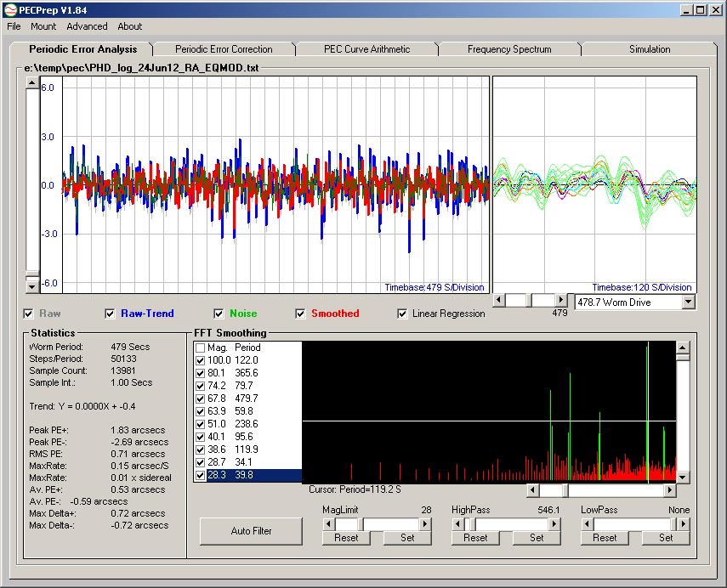The image size is (727, 588).
Task: Click the FFT spectrum horizontal scrollbar thumb
Action: 566,489
